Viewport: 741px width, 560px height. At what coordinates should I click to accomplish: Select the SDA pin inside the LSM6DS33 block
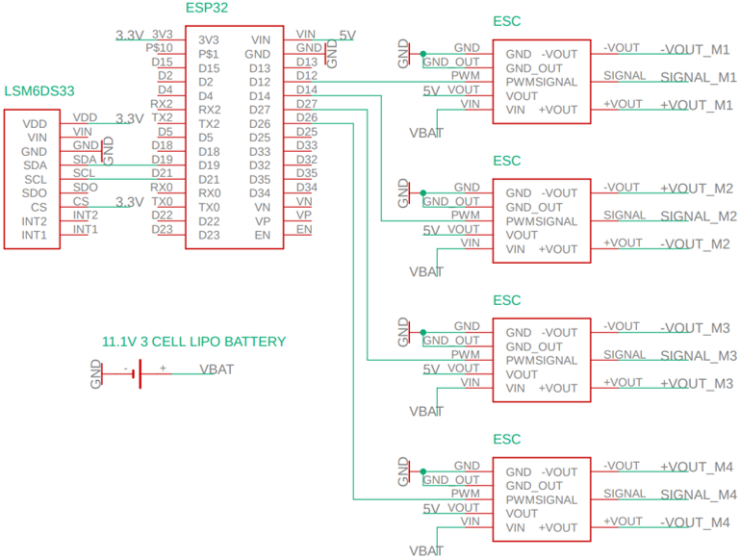pos(35,165)
